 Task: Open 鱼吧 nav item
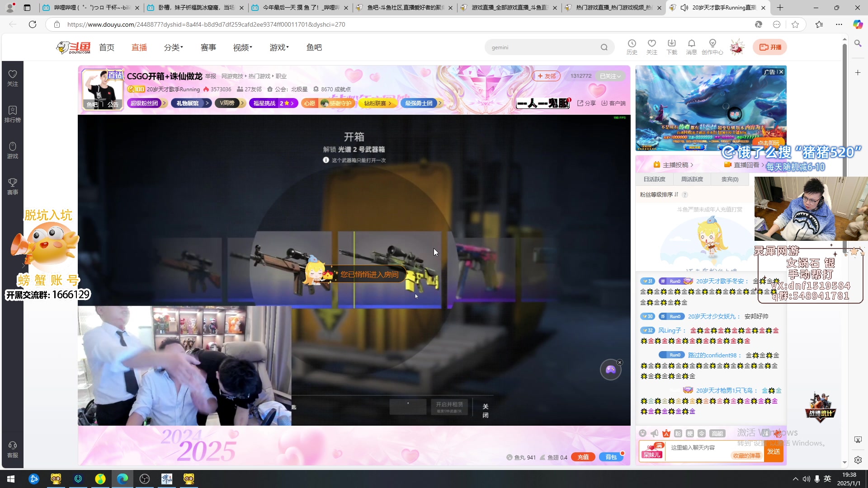tap(314, 47)
